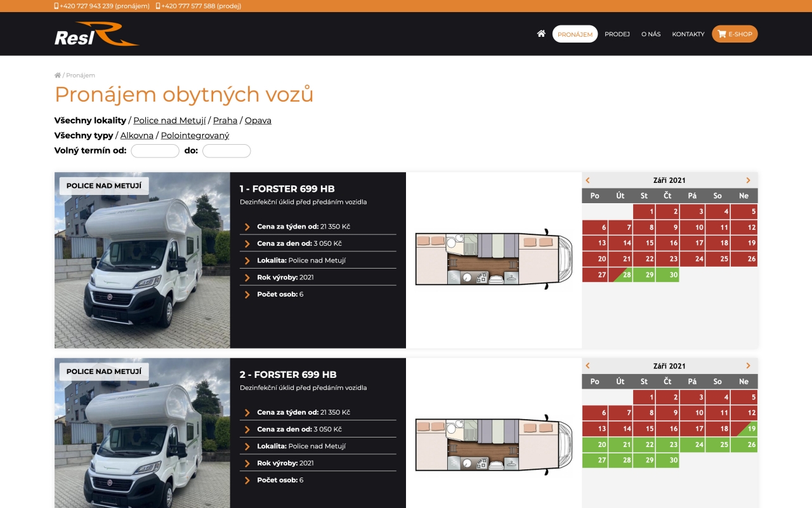Select day 19 in second Forster calendar
The image size is (812, 508).
pyautogui.click(x=744, y=429)
